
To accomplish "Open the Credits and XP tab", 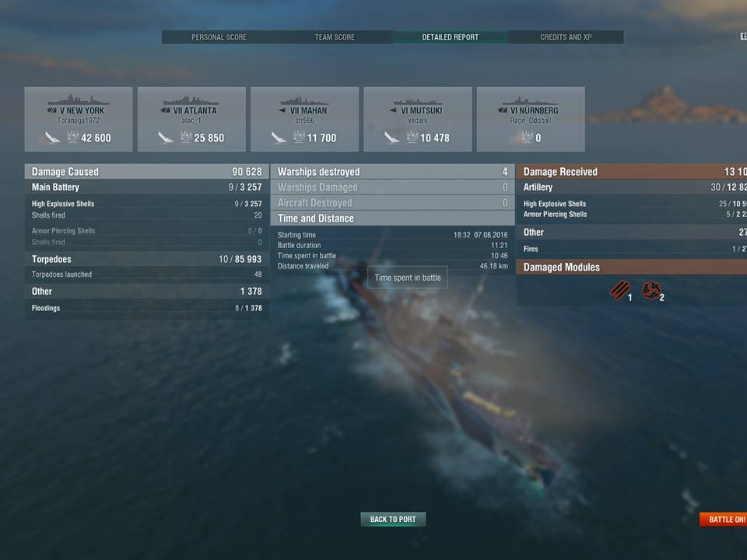I will 566,37.
